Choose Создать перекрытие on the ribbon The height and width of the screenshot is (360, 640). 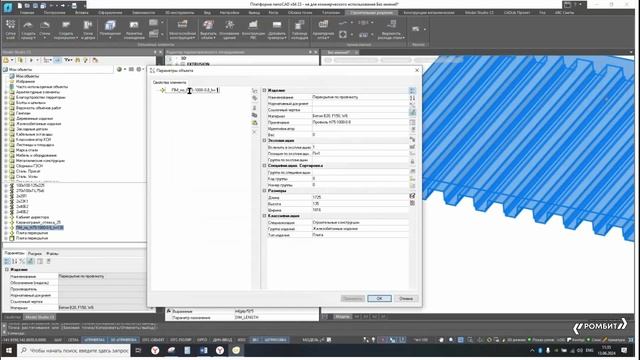pos(66,29)
